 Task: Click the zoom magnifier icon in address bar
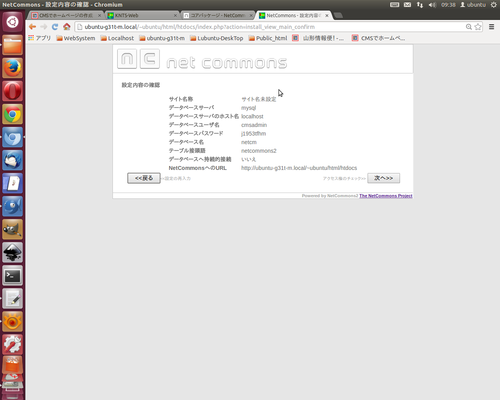pyautogui.click(x=469, y=27)
